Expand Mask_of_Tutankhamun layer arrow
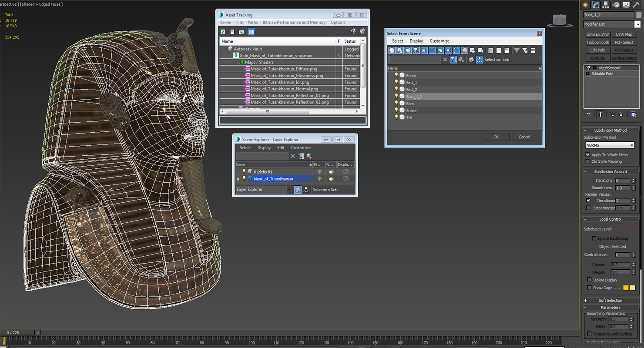The height and width of the screenshot is (348, 644). (x=238, y=179)
